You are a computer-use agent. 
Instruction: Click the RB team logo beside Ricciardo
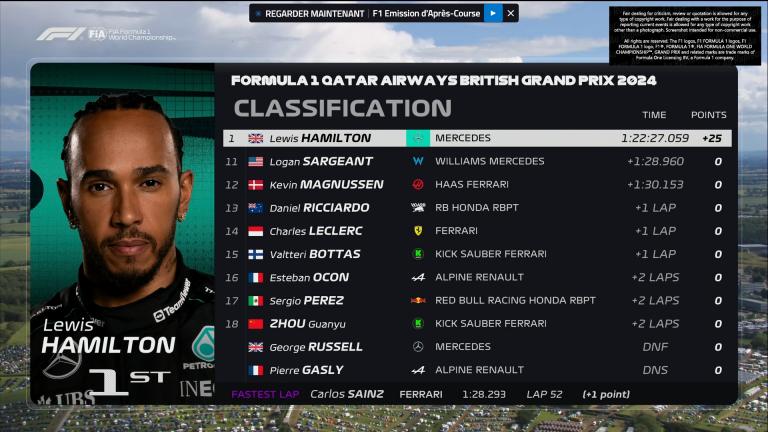[x=418, y=208]
